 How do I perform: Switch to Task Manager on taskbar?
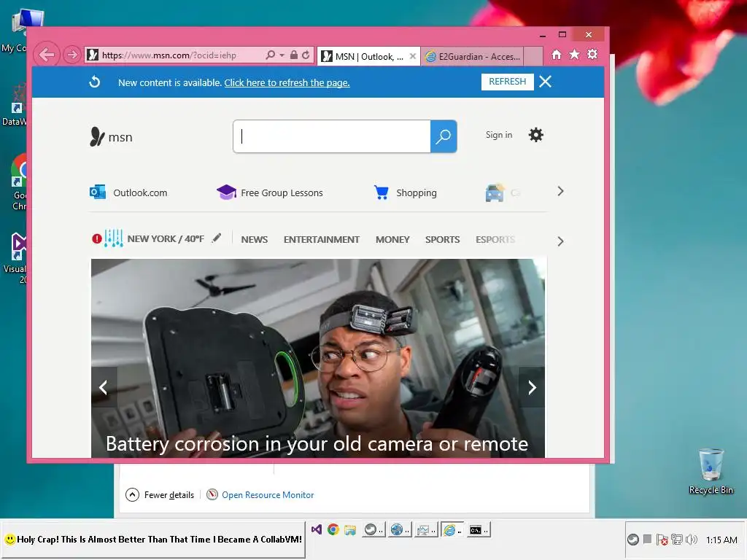(425, 529)
